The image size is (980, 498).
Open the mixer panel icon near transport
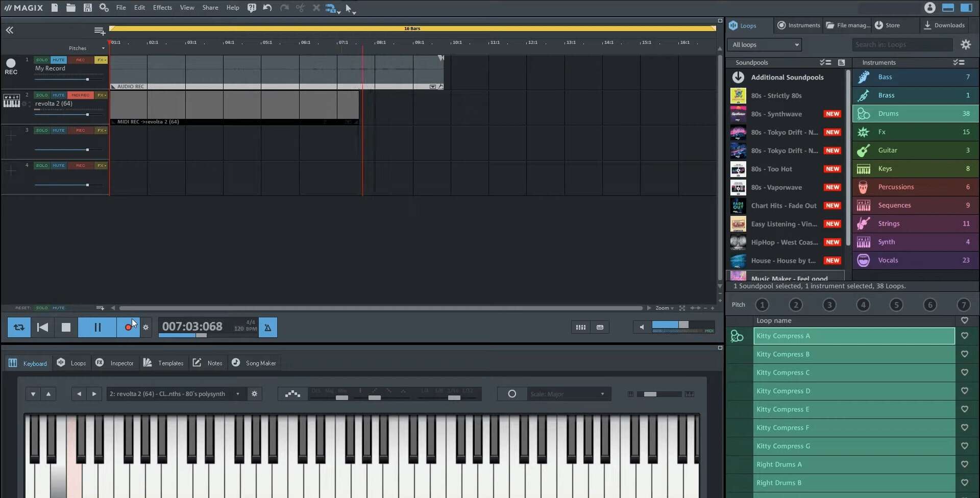(580, 327)
